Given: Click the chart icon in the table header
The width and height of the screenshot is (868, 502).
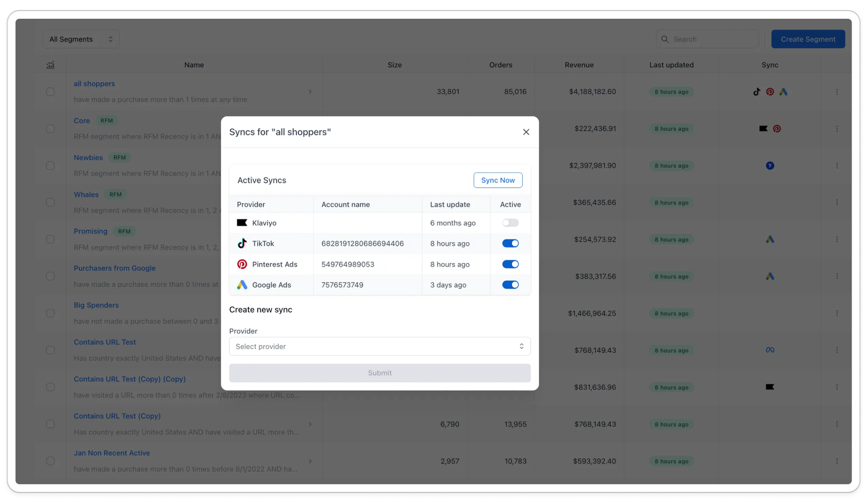Looking at the screenshot, I should [50, 65].
